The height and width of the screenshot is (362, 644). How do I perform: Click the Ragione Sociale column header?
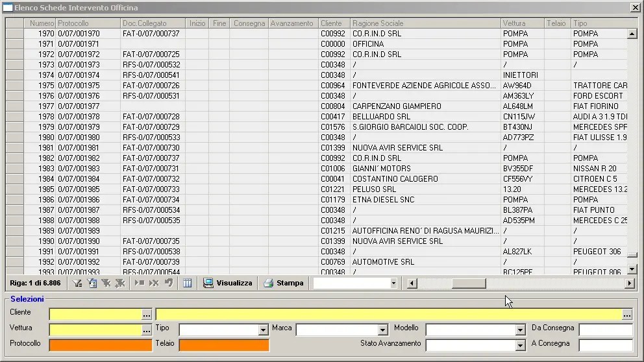pos(425,23)
